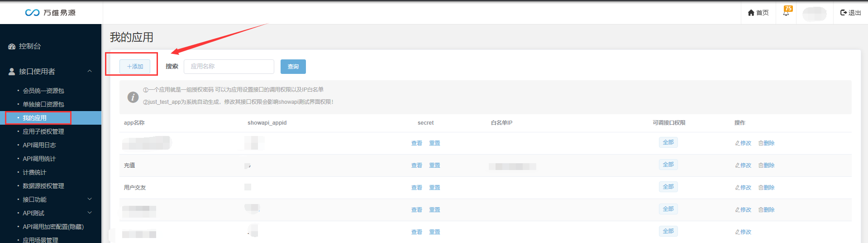Focus the 应用名称 search field
The height and width of the screenshot is (243, 868).
pyautogui.click(x=229, y=67)
